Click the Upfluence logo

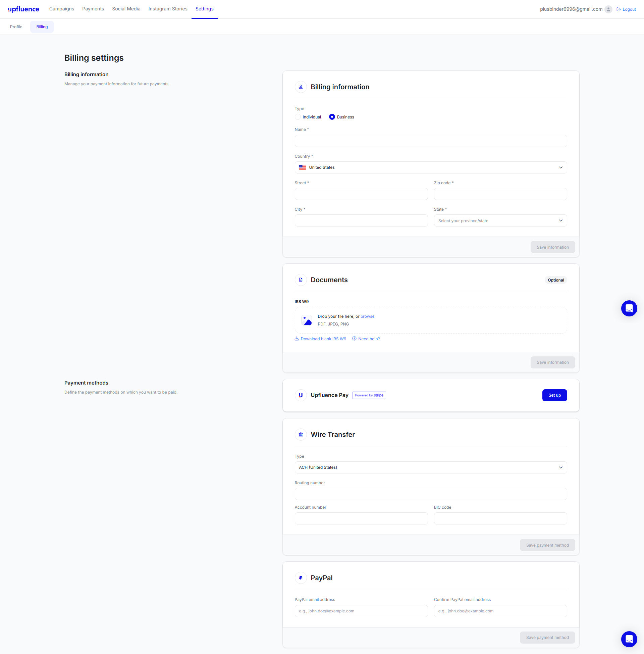point(24,9)
